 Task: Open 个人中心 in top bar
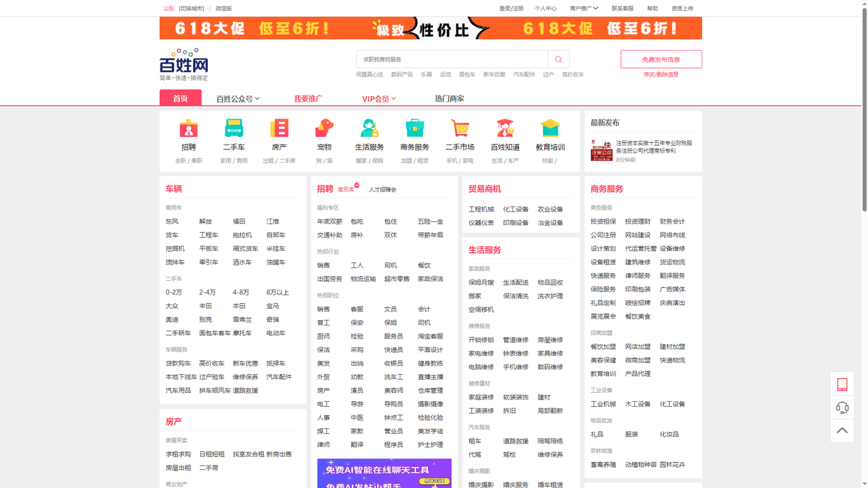pos(546,8)
